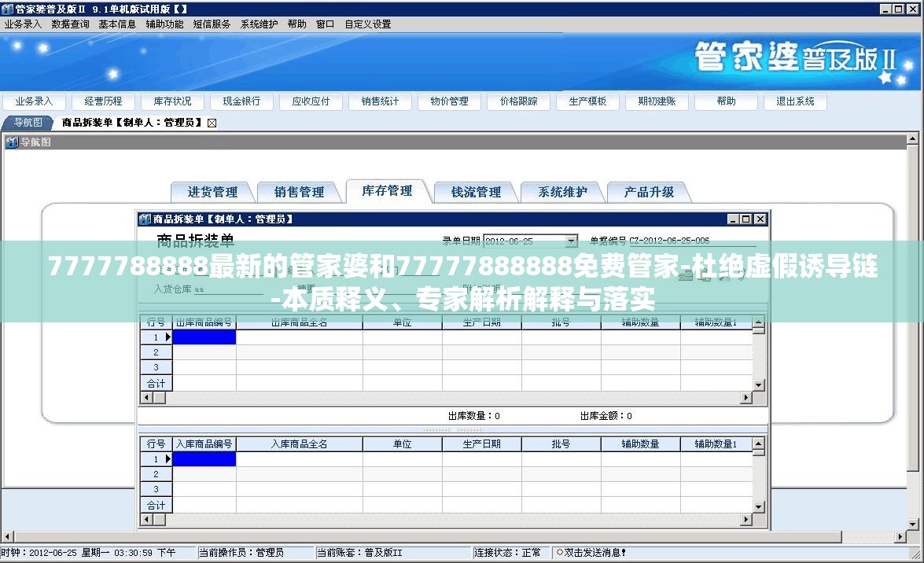Click the 物价管理 toolbar button
Viewport: 924px width, 563px height.
[x=449, y=101]
